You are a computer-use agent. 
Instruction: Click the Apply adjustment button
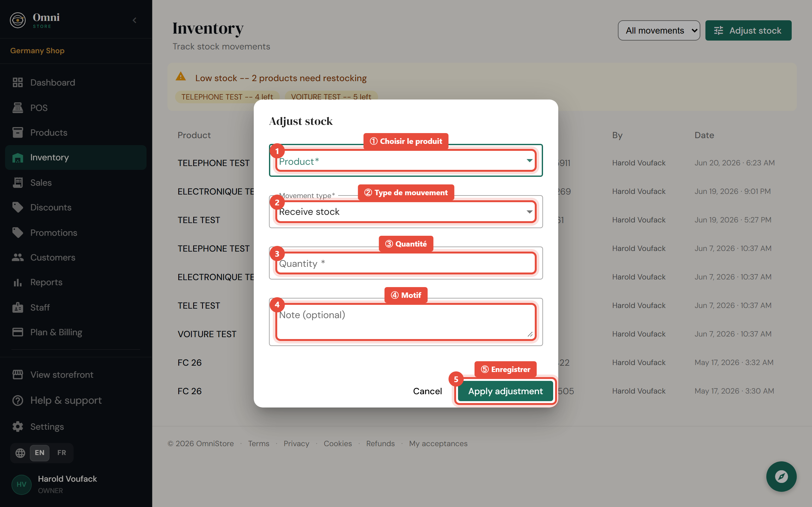coord(505,391)
